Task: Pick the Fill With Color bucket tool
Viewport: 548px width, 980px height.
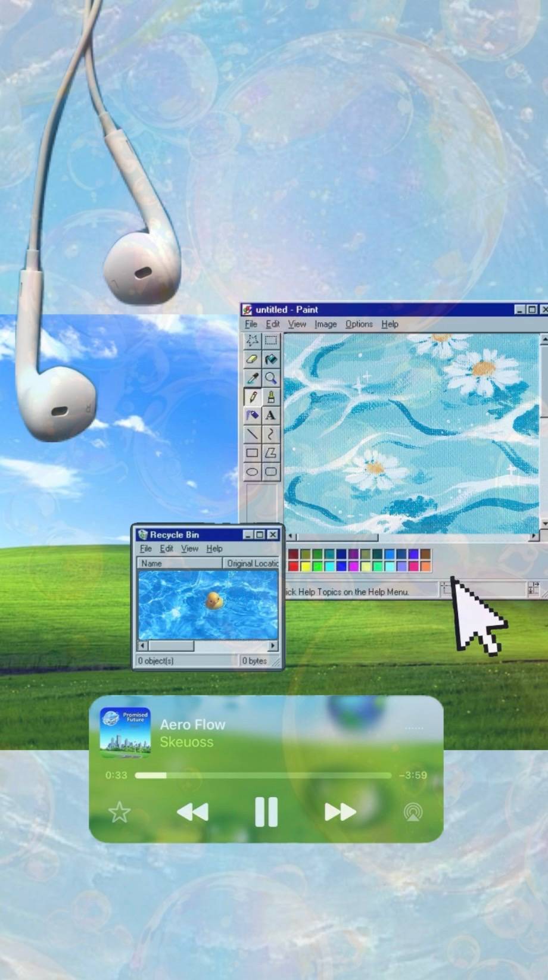Action: [x=271, y=359]
